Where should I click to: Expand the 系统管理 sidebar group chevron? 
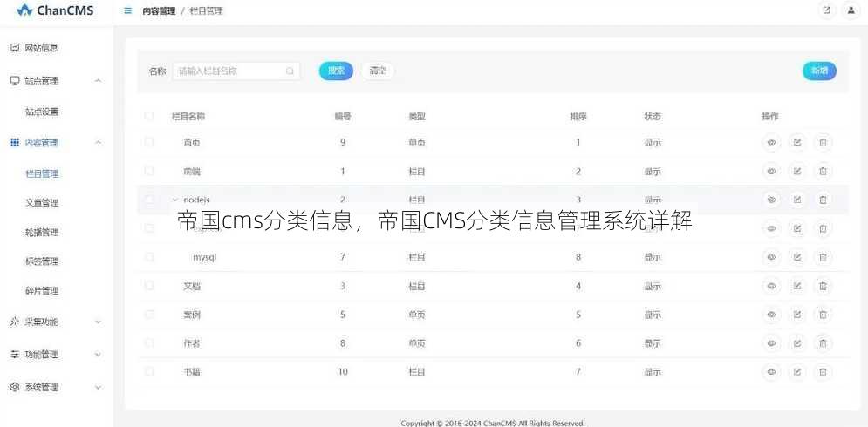[x=98, y=388]
